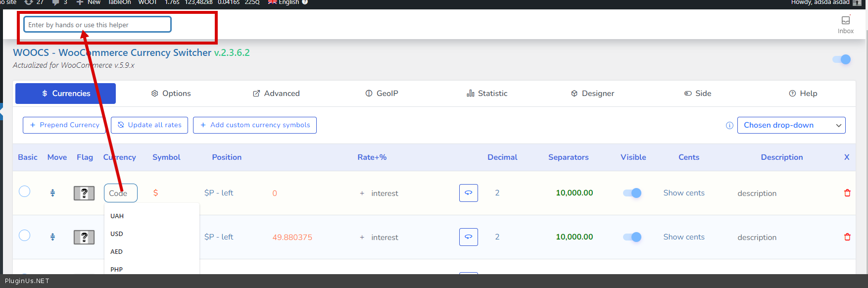Toggle the main switch beside the WOOCS title

(x=841, y=59)
